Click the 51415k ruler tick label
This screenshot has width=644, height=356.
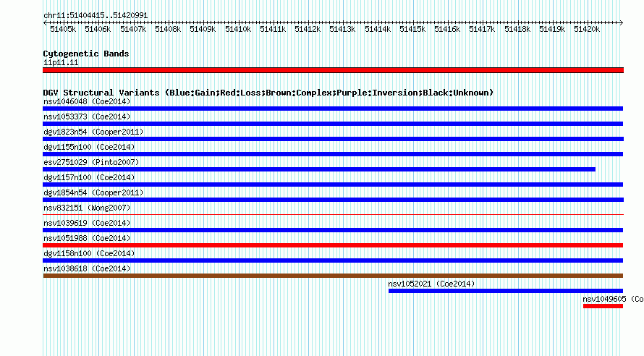(412, 30)
